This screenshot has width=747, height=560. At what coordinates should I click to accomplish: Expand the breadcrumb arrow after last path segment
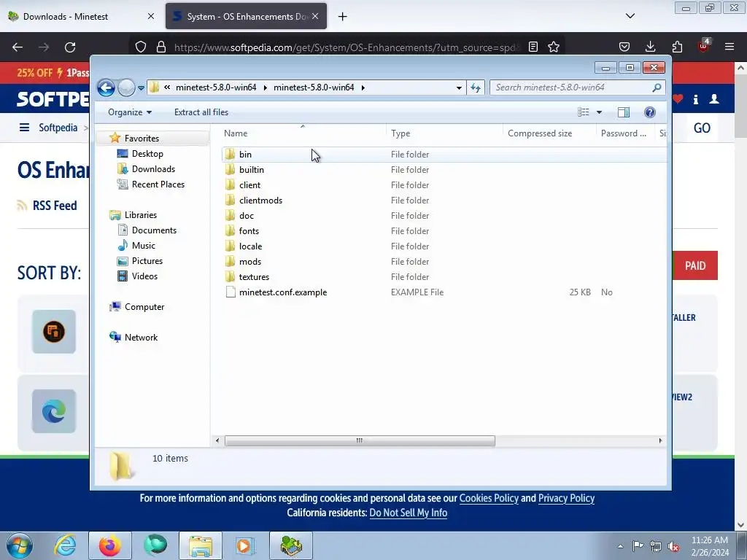tap(363, 87)
